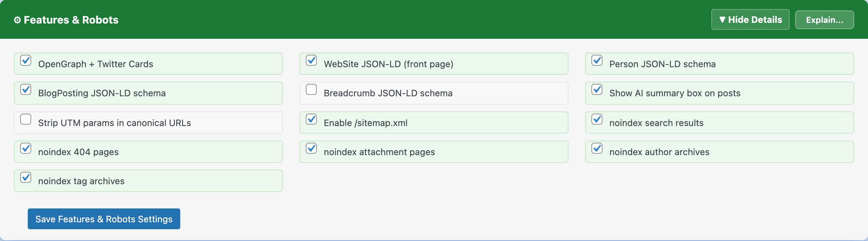Uncheck OpenGraph + Twitter Cards checkbox
The height and width of the screenshot is (241, 868).
tap(26, 60)
